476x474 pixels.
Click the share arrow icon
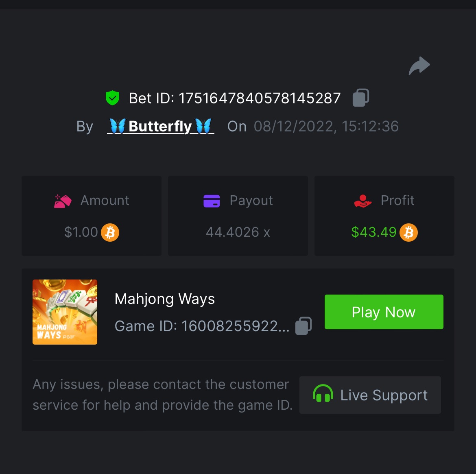click(x=419, y=66)
